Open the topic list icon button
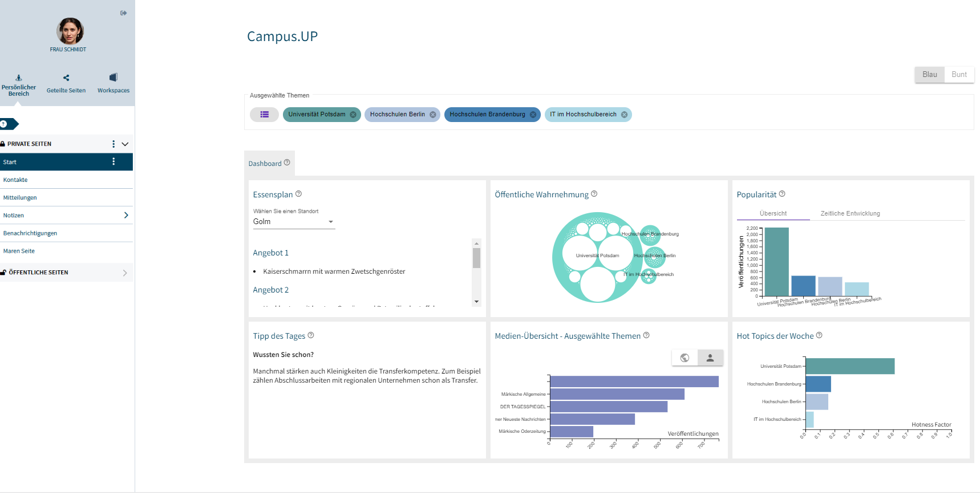The image size is (980, 495). [264, 115]
